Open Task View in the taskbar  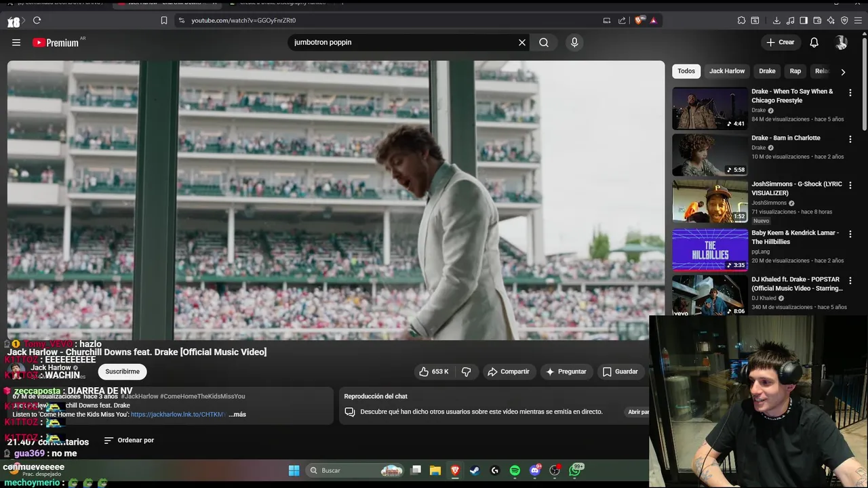[416, 470]
